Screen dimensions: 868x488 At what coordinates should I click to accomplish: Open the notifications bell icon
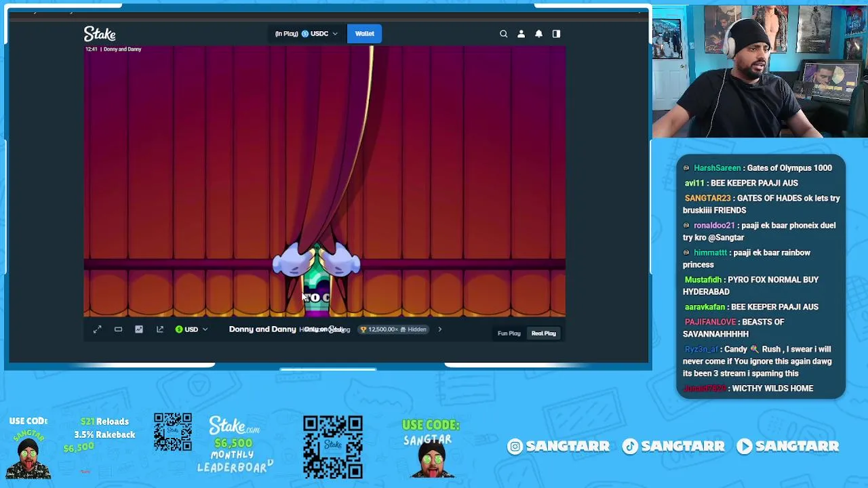(x=538, y=34)
